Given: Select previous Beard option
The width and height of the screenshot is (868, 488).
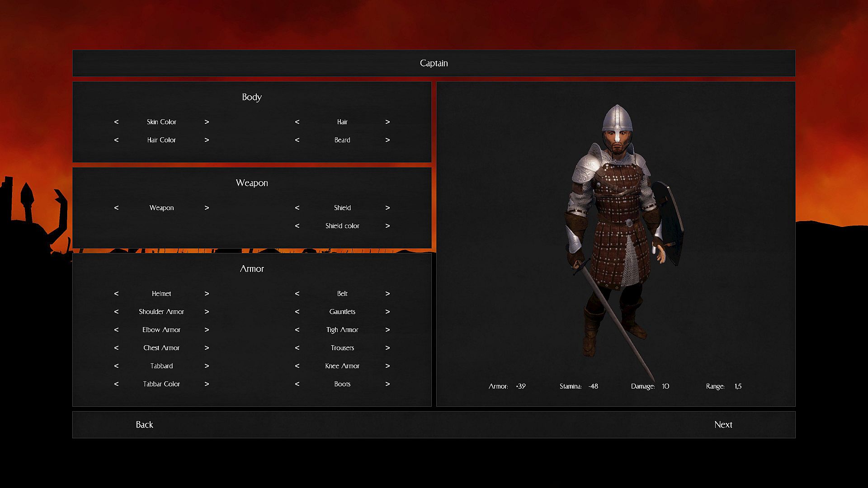Looking at the screenshot, I should 297,140.
